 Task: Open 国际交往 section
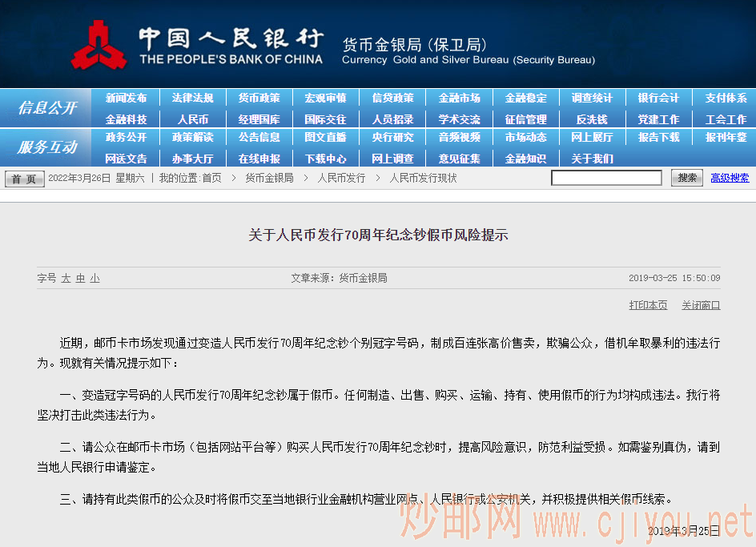325,119
